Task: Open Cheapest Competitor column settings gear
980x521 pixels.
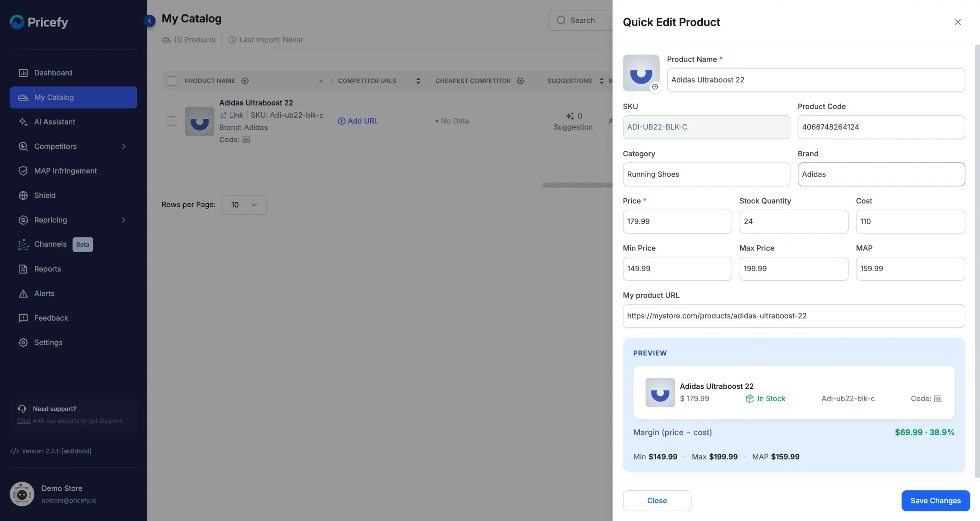Action: pos(521,81)
